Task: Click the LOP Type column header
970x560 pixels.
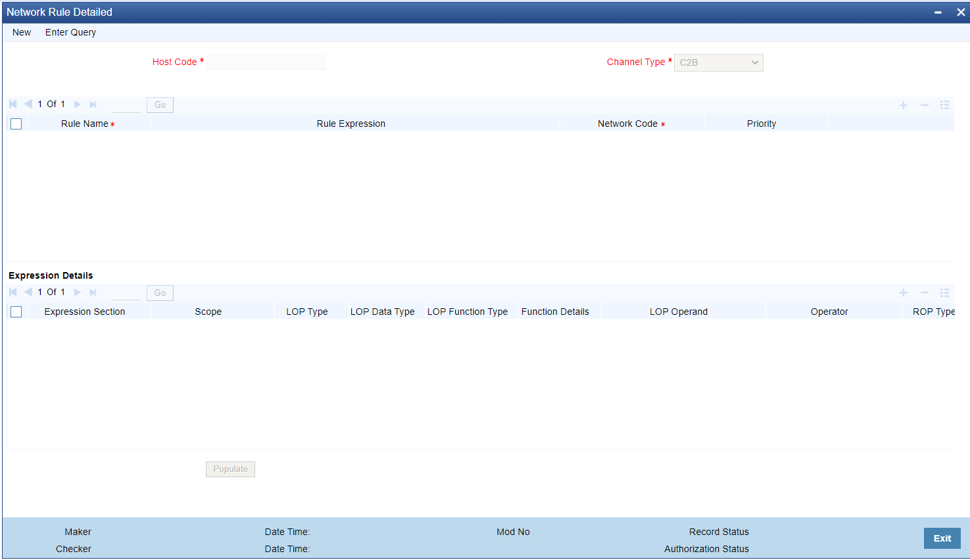Action: tap(307, 312)
